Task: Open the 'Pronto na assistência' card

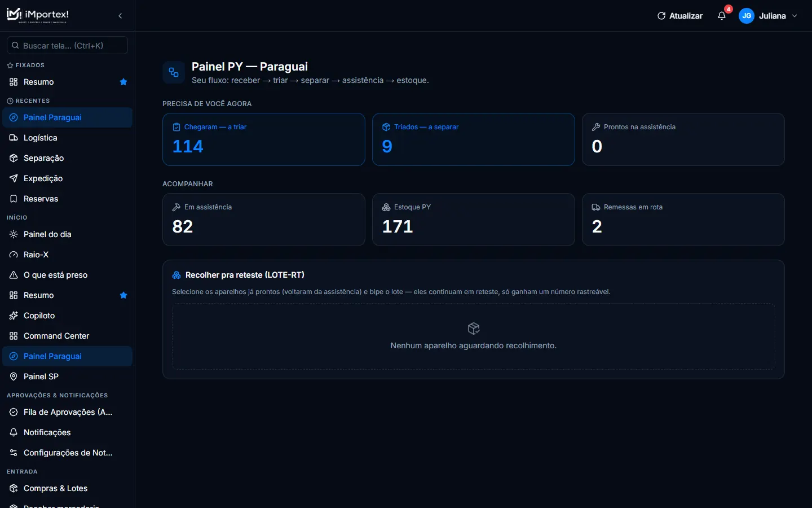Action: pyautogui.click(x=683, y=139)
